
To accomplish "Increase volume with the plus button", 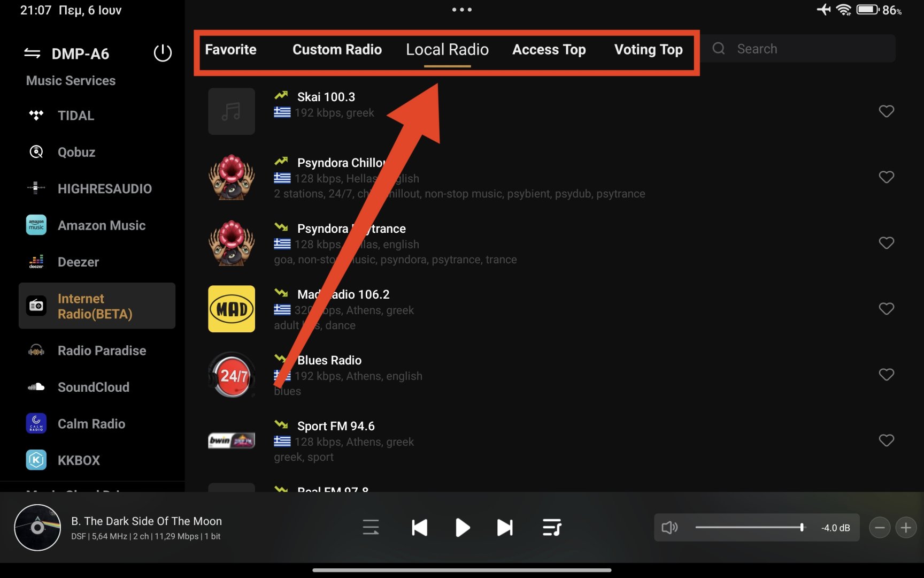I will [906, 528].
